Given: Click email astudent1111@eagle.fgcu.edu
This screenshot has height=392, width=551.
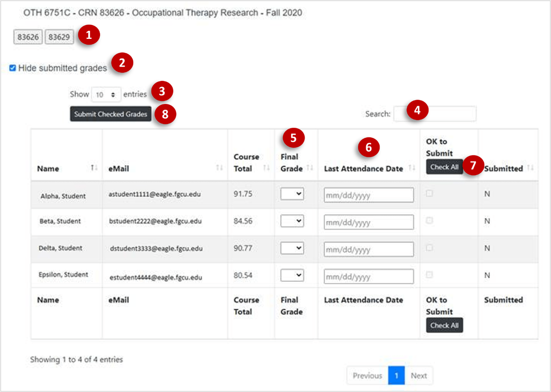Looking at the screenshot, I should pyautogui.click(x=155, y=194).
